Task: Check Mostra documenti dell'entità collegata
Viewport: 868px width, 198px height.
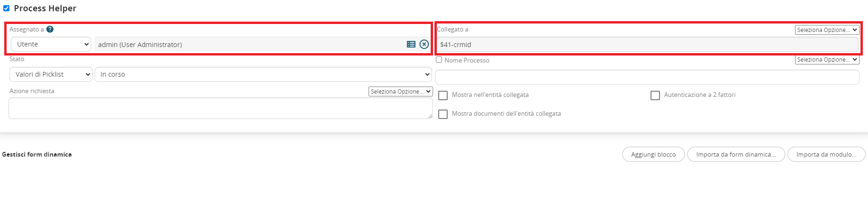Action: tap(443, 114)
